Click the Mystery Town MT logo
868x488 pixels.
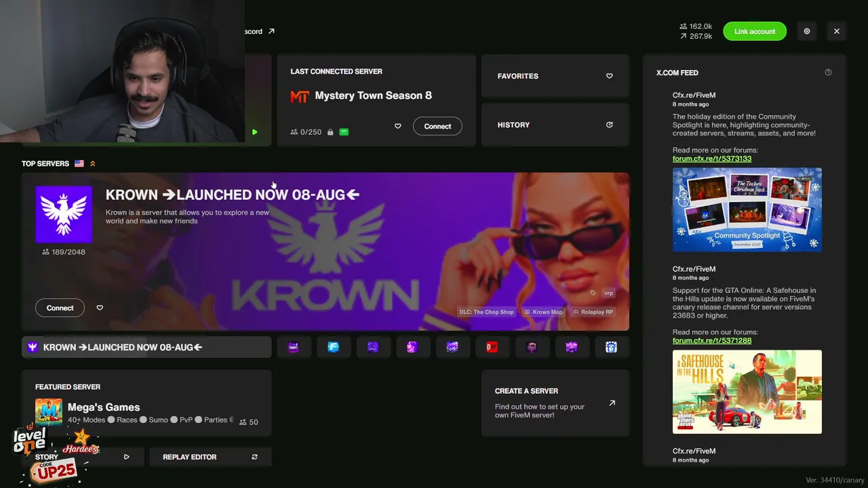[x=299, y=96]
